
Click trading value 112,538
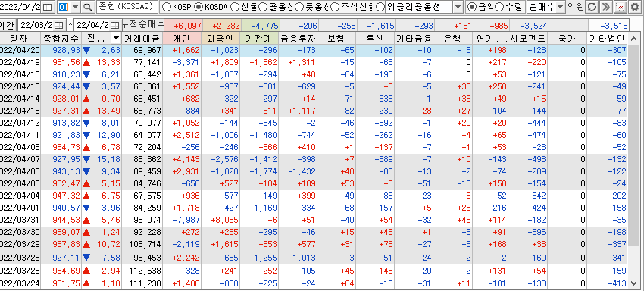pyautogui.click(x=145, y=271)
